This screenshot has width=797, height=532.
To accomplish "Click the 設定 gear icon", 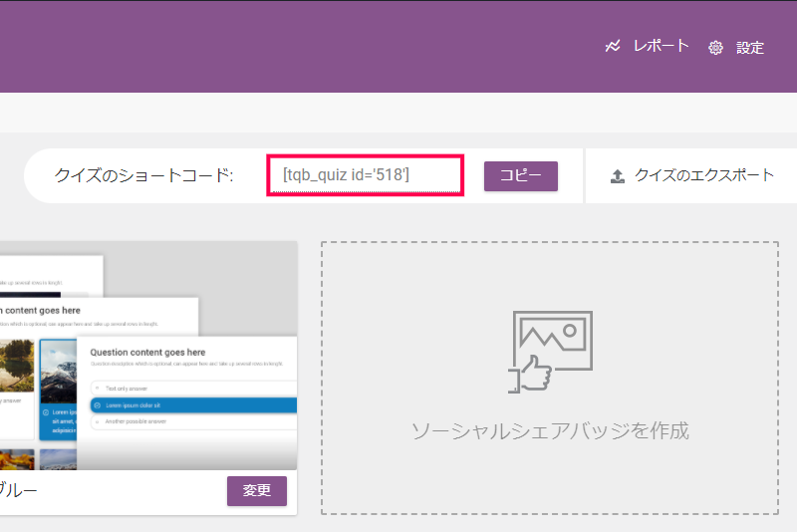I will (x=715, y=48).
